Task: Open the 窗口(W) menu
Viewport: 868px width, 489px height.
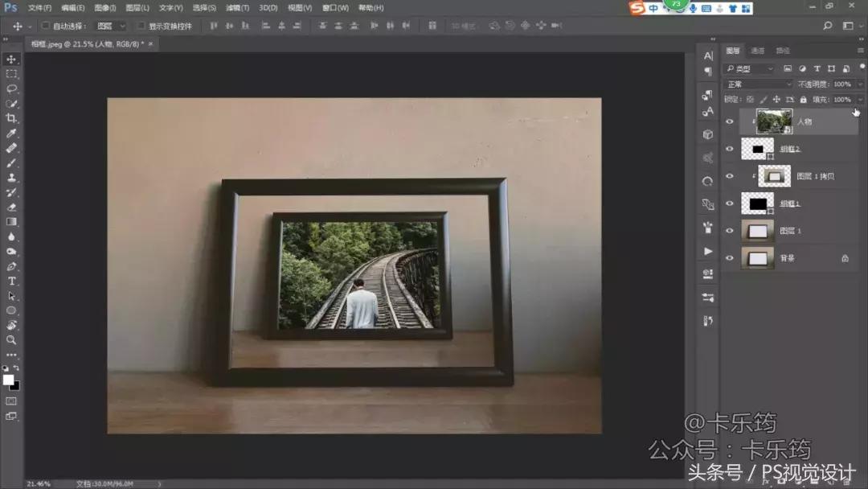Action: tap(335, 8)
